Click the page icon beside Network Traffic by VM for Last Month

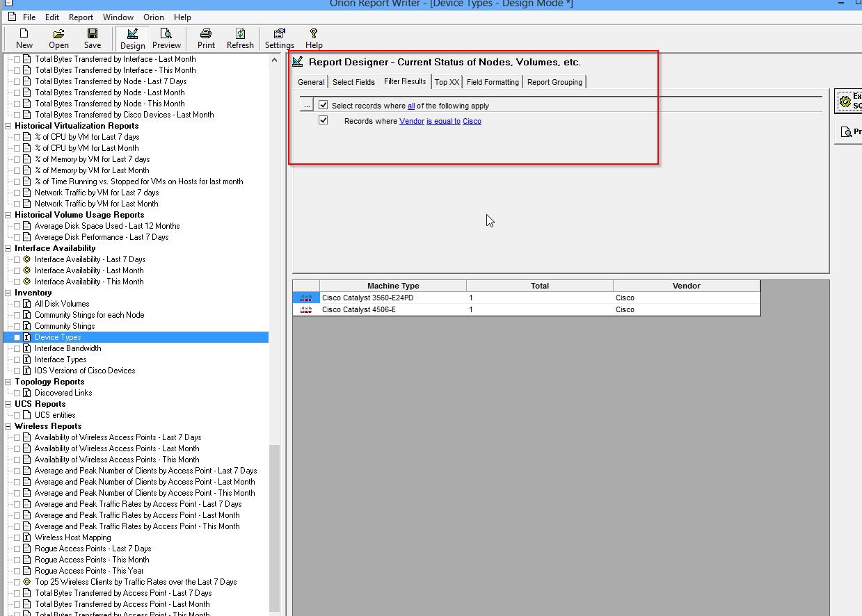pyautogui.click(x=27, y=204)
